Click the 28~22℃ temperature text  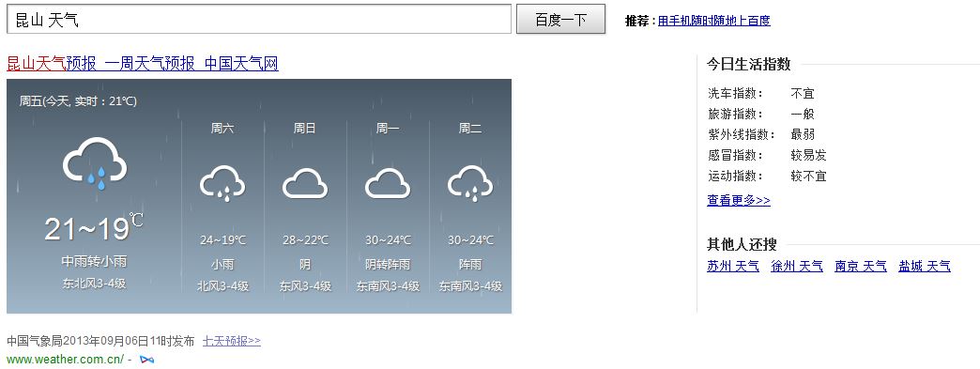[305, 240]
